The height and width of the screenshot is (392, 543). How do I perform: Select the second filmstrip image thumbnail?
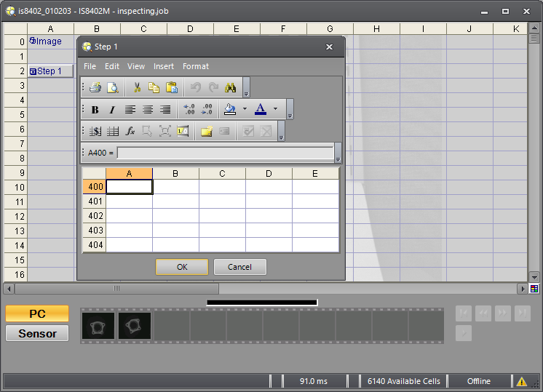(x=135, y=326)
